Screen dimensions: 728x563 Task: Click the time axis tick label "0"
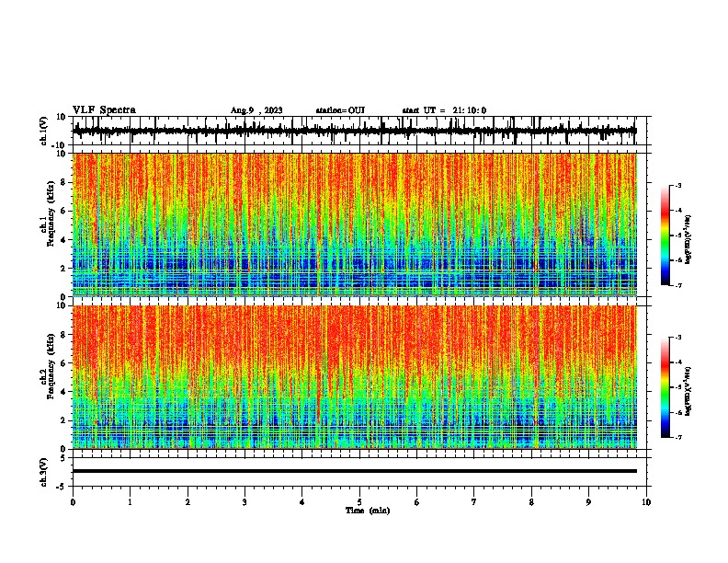tap(73, 502)
